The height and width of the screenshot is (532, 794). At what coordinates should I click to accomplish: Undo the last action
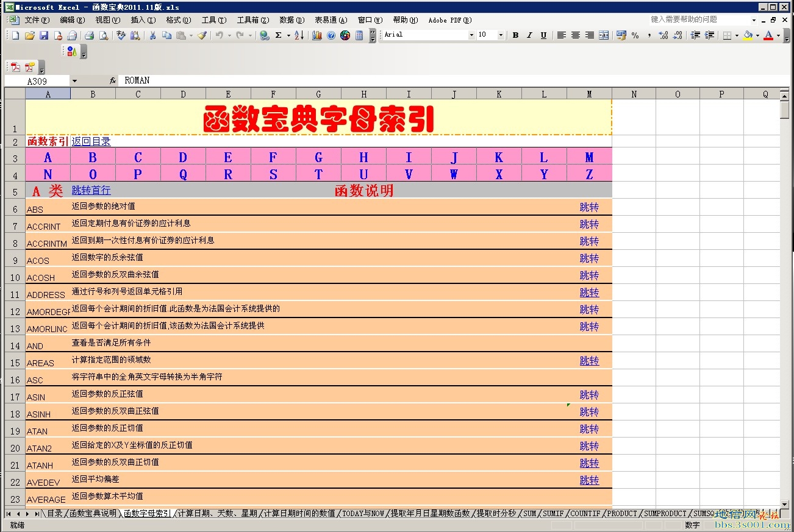point(220,35)
